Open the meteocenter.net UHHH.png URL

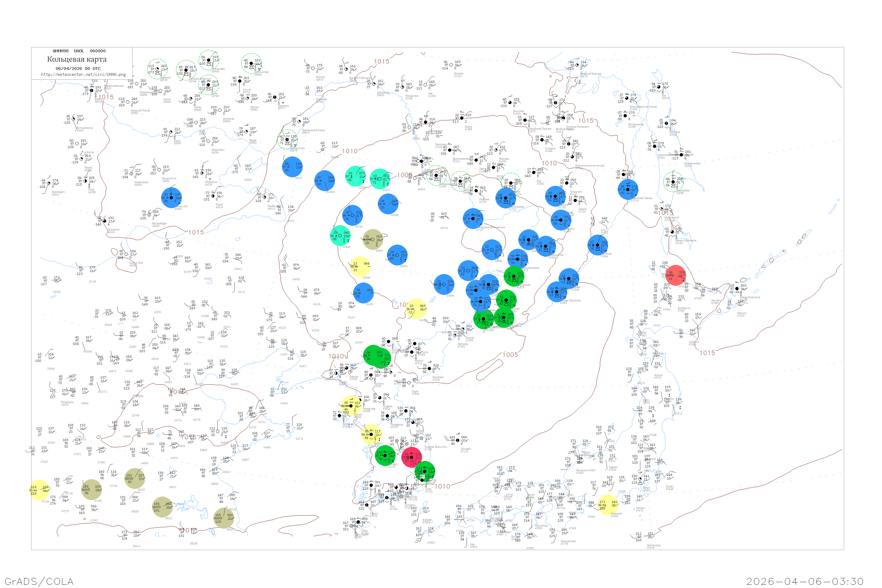click(83, 74)
